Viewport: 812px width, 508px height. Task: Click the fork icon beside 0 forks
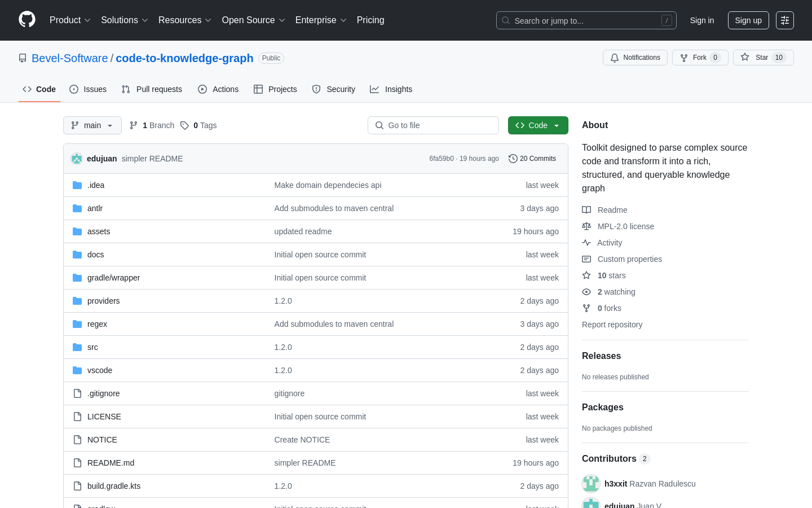click(586, 308)
